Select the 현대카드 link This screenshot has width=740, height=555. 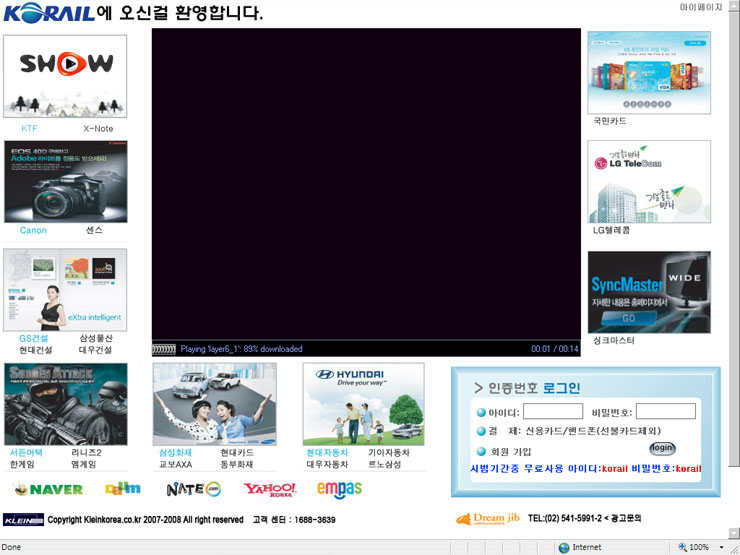point(237,453)
